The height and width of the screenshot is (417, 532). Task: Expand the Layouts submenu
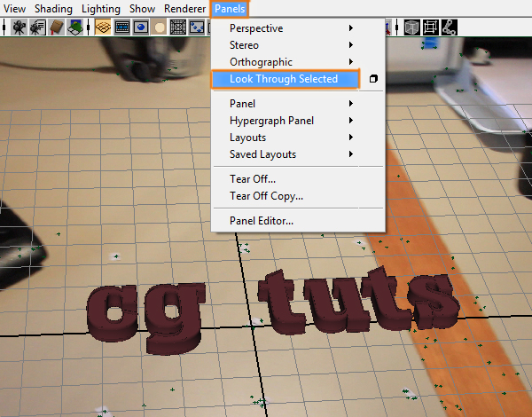point(292,138)
